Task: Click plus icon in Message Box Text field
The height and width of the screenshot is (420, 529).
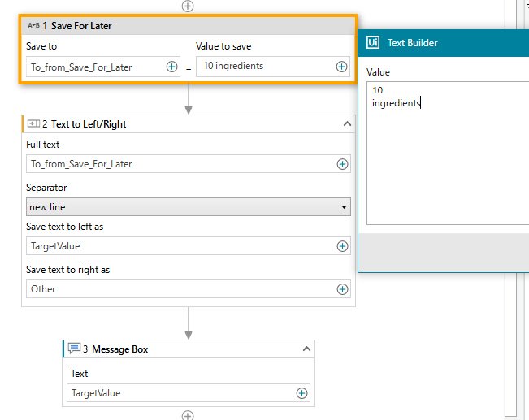Action: pyautogui.click(x=302, y=393)
